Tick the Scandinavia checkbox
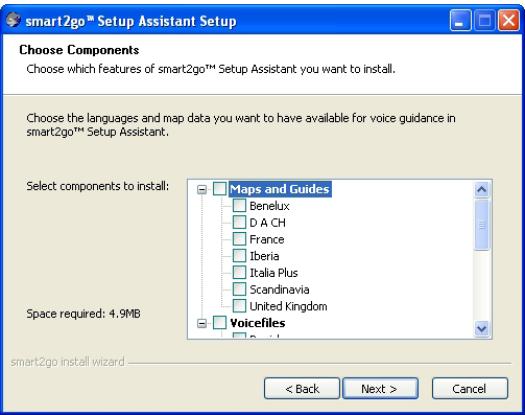Image resolution: width=525 pixels, height=415 pixels. click(x=239, y=289)
